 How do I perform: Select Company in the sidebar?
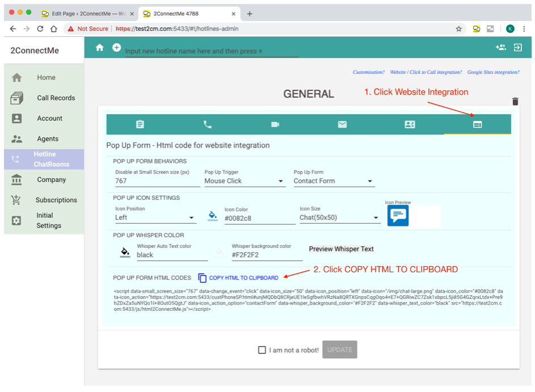tap(52, 180)
